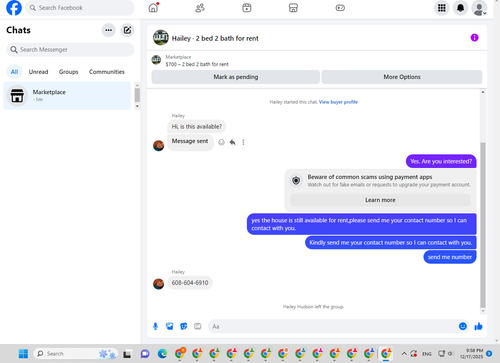500x363 pixels.
Task: Open Chats options three-dot button
Action: point(108,30)
